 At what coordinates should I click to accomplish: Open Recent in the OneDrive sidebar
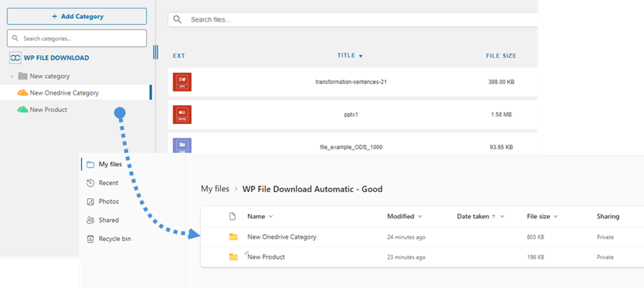pyautogui.click(x=108, y=183)
